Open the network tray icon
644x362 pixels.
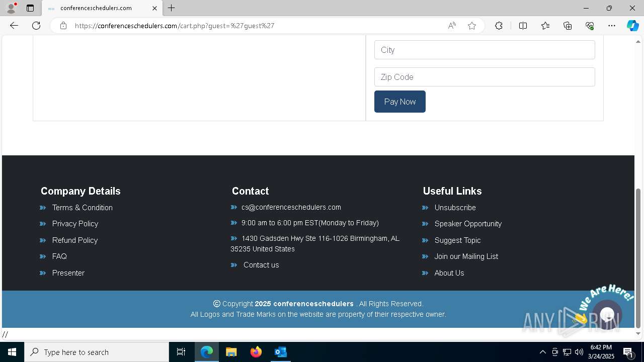click(567, 352)
